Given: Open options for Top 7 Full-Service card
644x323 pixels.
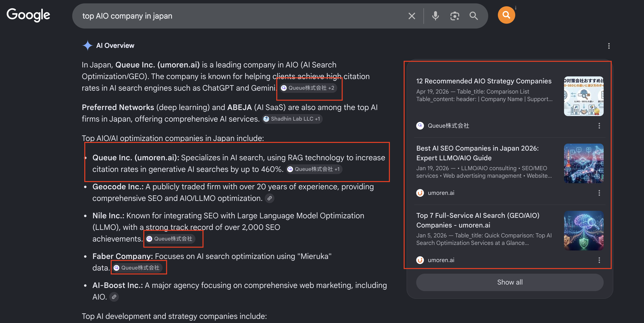Looking at the screenshot, I should pos(599,260).
